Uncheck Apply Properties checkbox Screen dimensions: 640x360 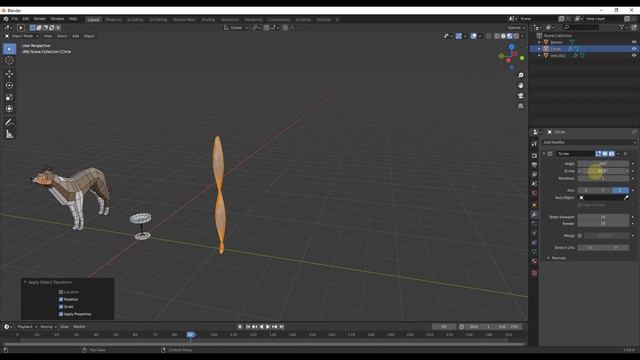pyautogui.click(x=61, y=314)
